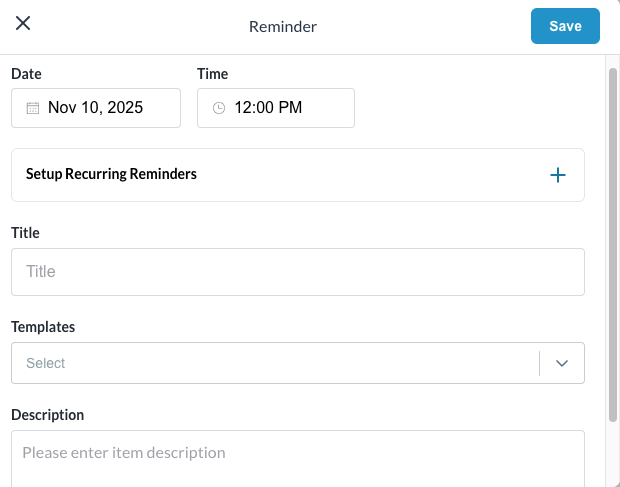Click the Title field label
Image resolution: width=620 pixels, height=487 pixels.
click(x=25, y=233)
